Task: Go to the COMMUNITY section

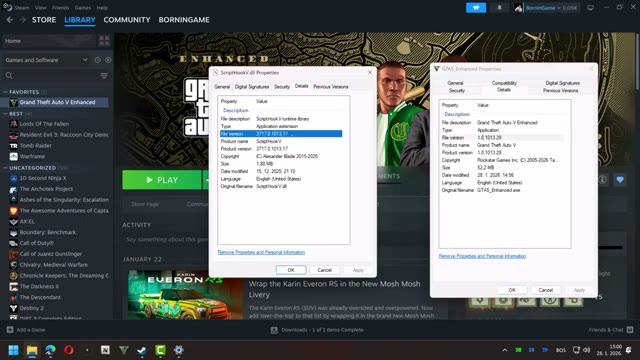Action: pos(127,20)
